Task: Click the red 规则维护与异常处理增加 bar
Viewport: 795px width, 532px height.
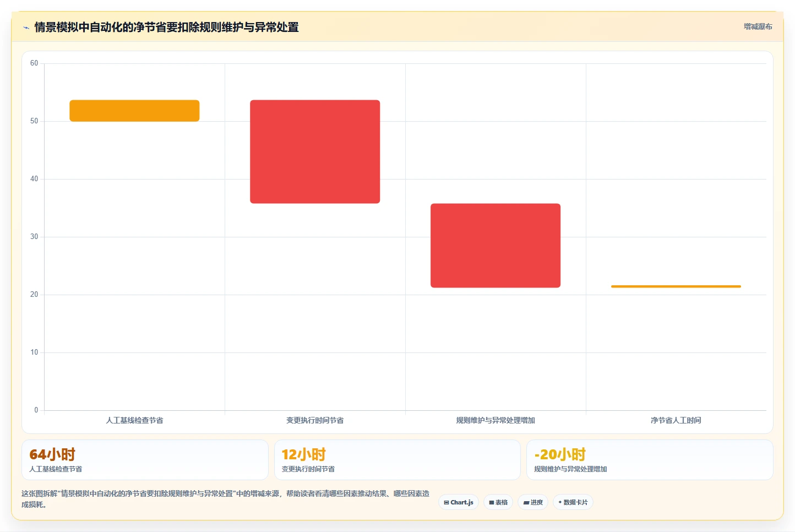Action: point(495,246)
